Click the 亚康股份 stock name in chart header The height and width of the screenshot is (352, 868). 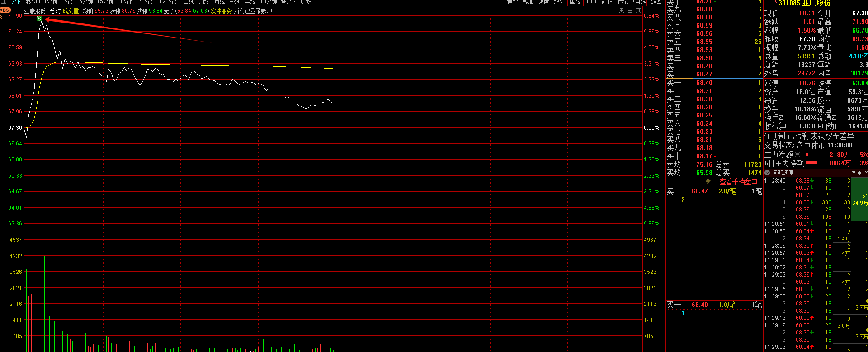click(35, 11)
